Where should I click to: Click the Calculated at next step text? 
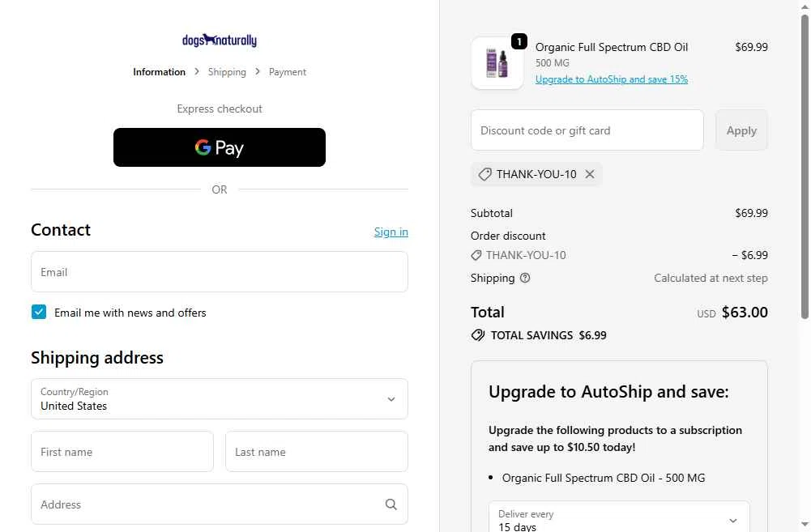711,279
